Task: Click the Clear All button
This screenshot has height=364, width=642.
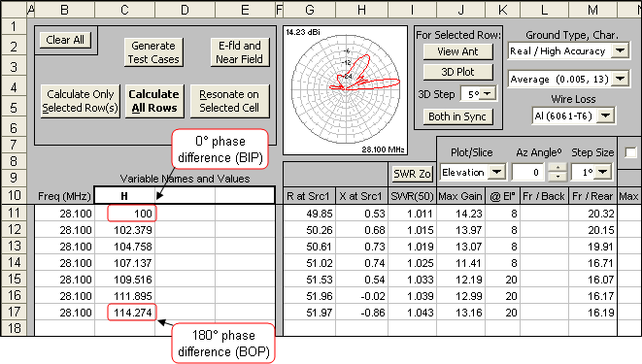Action: click(x=65, y=40)
